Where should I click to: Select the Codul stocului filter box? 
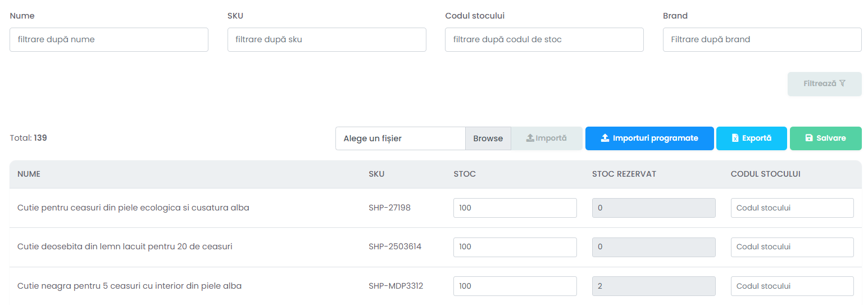544,39
